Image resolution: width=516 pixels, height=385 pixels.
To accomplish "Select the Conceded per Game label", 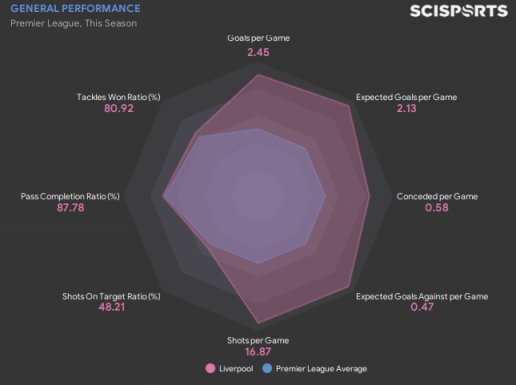I will coord(437,196).
